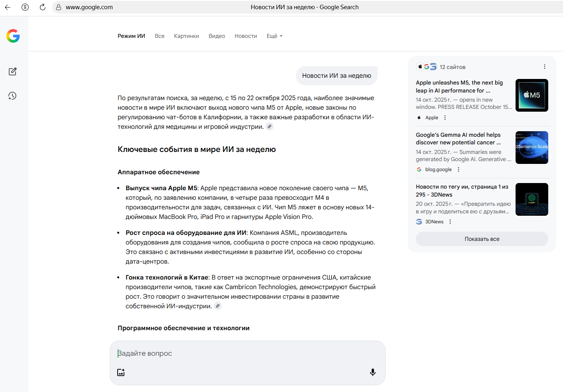This screenshot has height=392, width=563.
Task: Click the Программное обеспечение и технологии subheading
Action: 183,328
